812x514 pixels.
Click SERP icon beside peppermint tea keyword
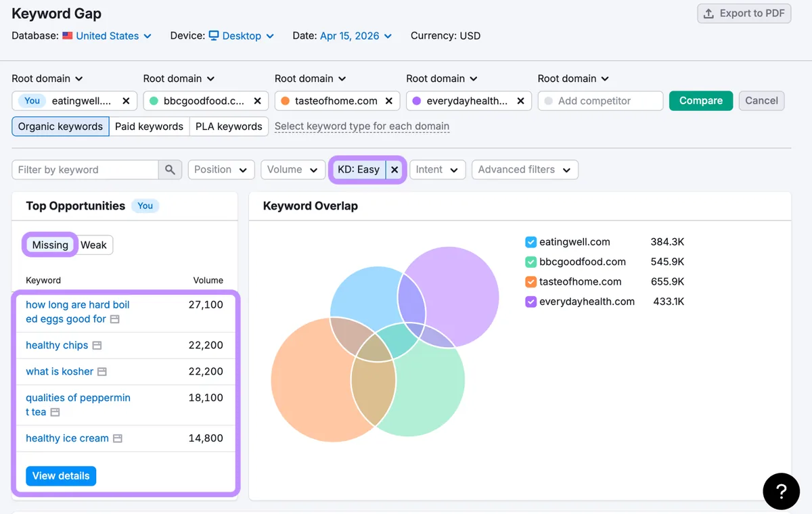(55, 412)
